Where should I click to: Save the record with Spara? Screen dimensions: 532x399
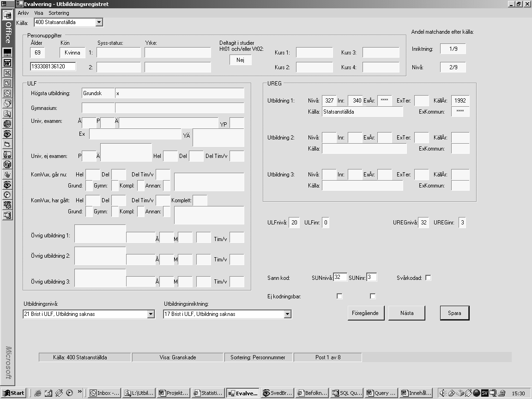tap(454, 313)
